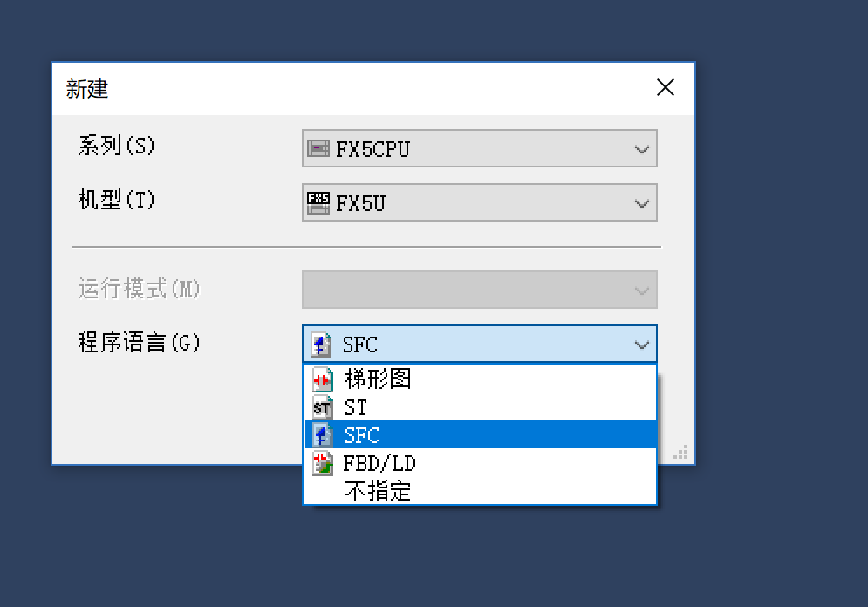This screenshot has width=868, height=607.
Task: Expand the 系列 dropdown arrow
Action: [642, 149]
